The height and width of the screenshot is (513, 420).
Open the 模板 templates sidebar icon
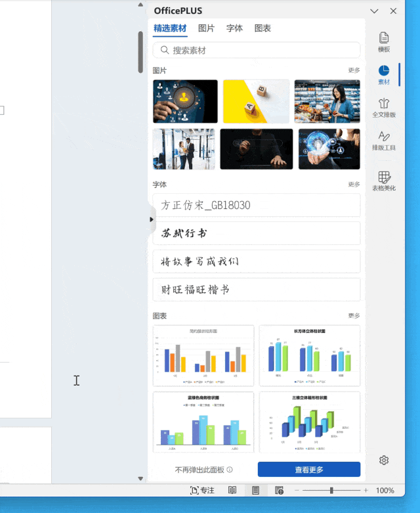click(x=384, y=42)
